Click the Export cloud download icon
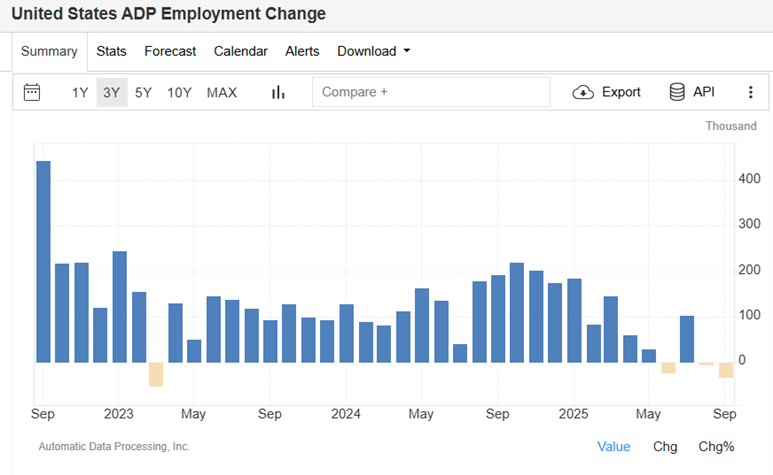This screenshot has height=475, width=773. tap(583, 92)
